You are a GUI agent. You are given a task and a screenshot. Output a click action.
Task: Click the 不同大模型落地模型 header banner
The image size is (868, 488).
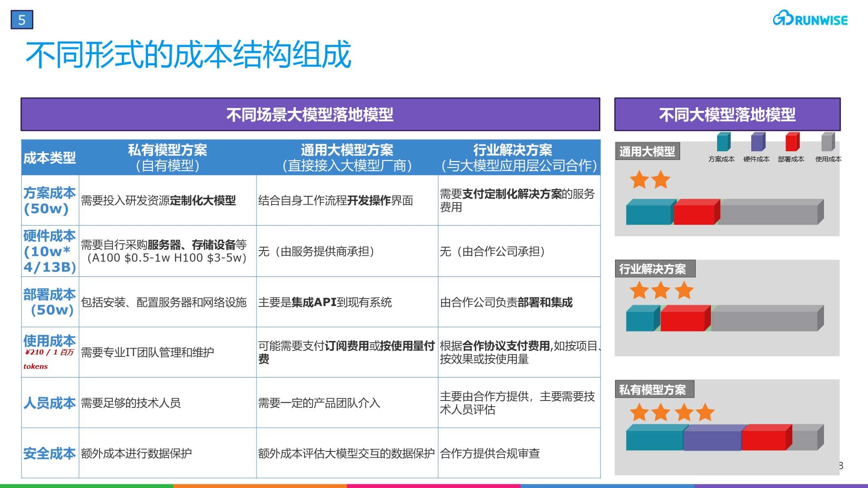tap(727, 114)
